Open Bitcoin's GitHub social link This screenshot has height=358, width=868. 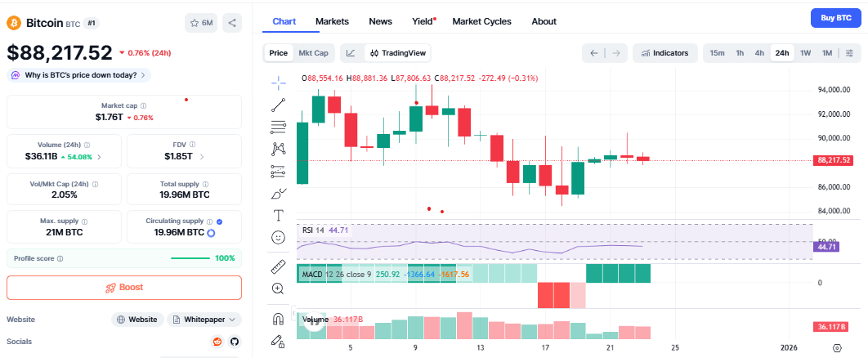pos(235,341)
